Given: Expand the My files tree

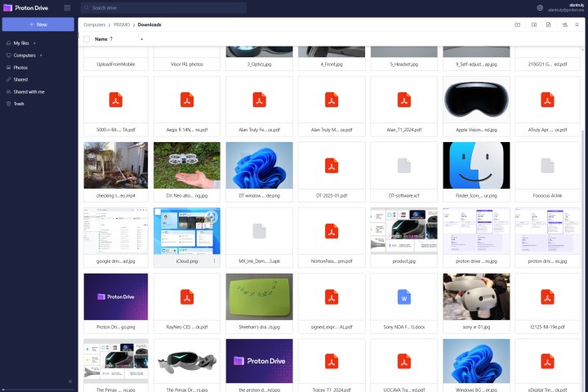Looking at the screenshot, I should click(x=35, y=42).
